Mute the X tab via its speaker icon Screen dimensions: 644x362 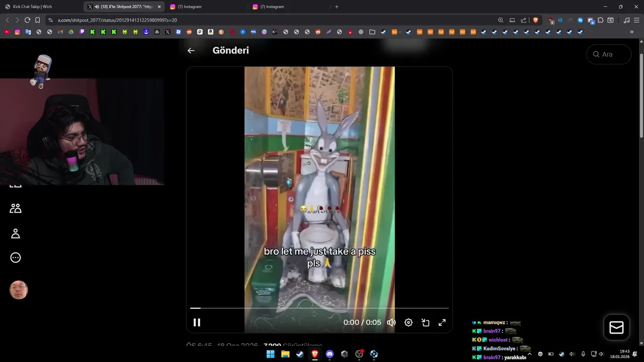tap(97, 7)
